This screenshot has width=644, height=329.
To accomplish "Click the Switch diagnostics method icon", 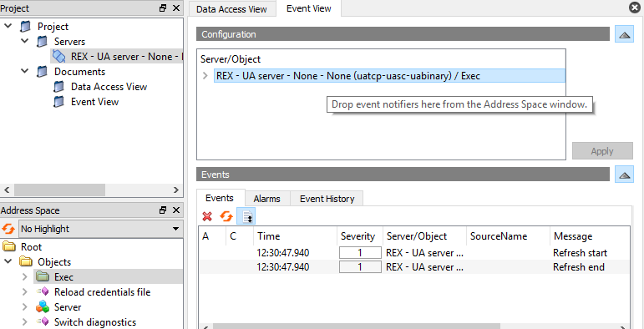I will click(42, 322).
